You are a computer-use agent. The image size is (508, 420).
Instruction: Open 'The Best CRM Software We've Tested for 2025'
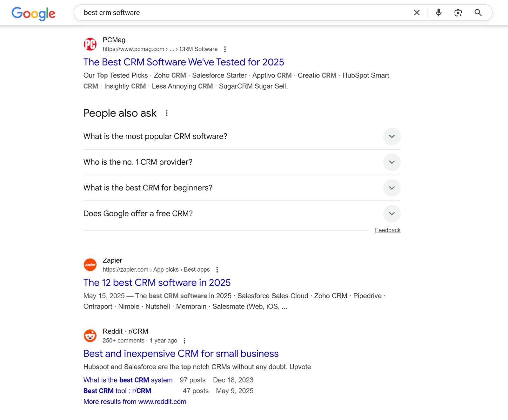[184, 62]
